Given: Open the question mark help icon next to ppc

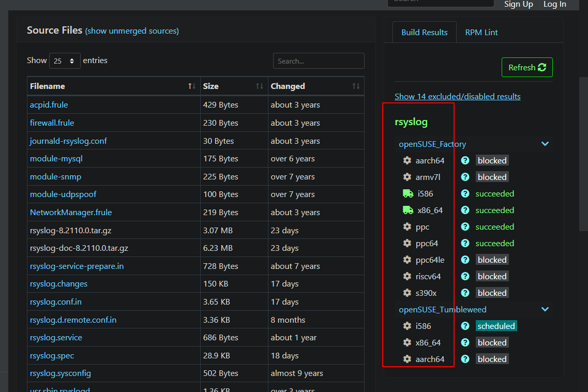Looking at the screenshot, I should click(x=464, y=227).
